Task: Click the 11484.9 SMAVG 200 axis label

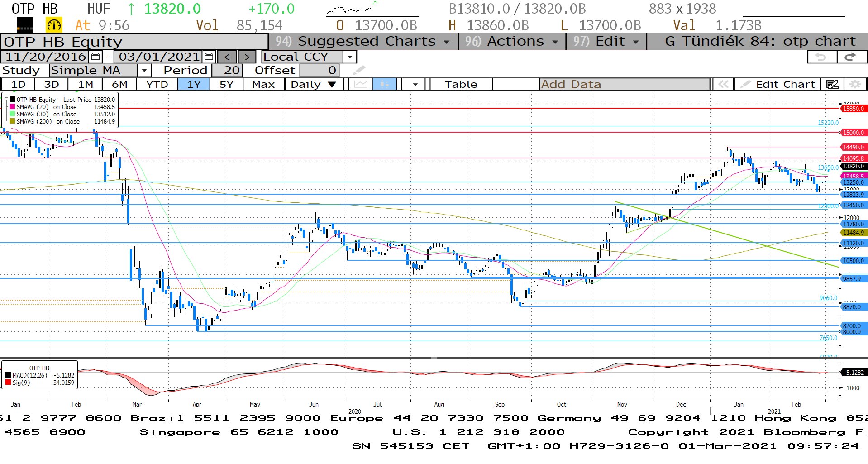Action: click(x=853, y=233)
